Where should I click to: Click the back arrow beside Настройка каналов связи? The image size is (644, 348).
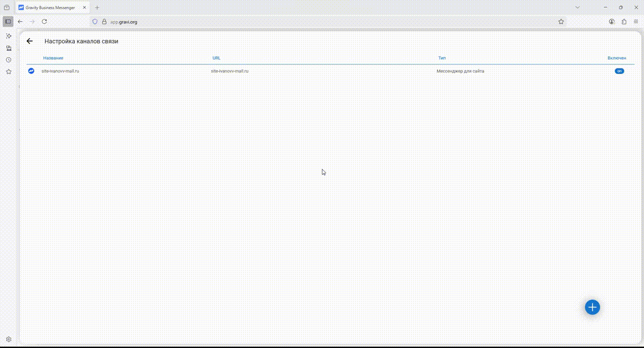tap(29, 41)
